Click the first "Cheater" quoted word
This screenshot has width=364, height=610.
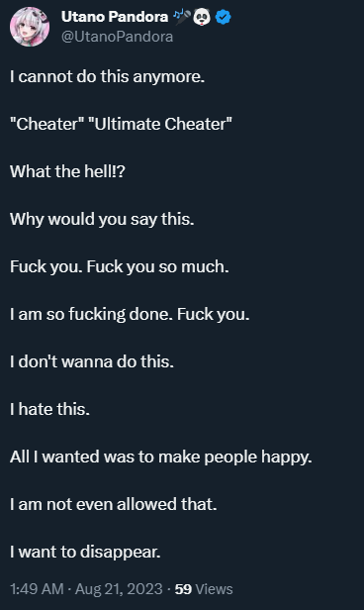[47, 124]
